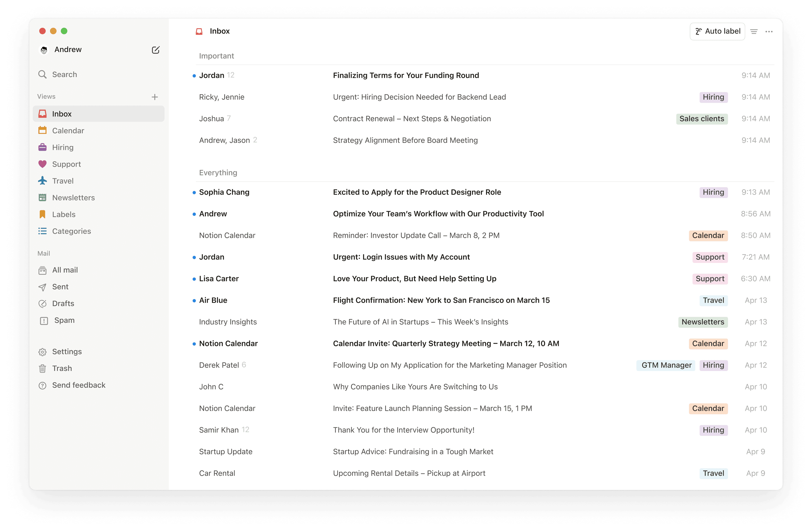Select the Travel airplane icon

[x=43, y=181]
